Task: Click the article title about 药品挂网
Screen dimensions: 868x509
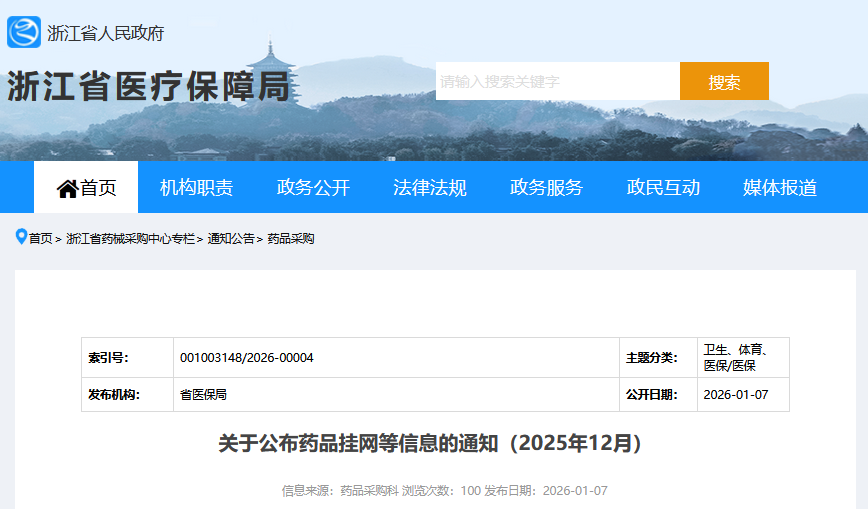Action: (x=430, y=443)
